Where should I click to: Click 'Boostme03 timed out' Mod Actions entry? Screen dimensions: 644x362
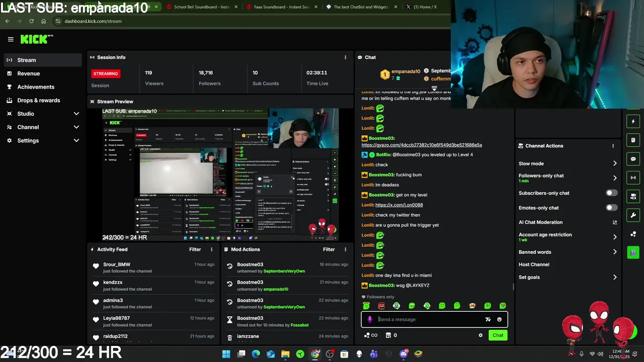(x=287, y=321)
